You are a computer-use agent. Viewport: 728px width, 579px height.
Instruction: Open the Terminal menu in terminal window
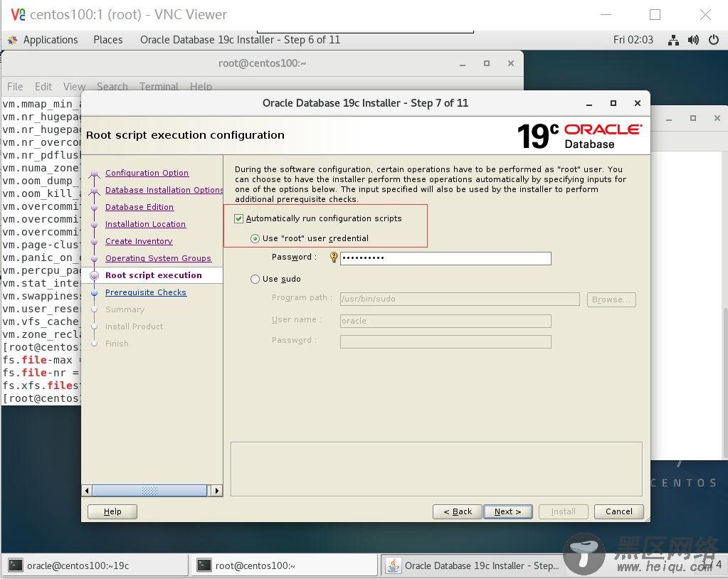point(159,87)
